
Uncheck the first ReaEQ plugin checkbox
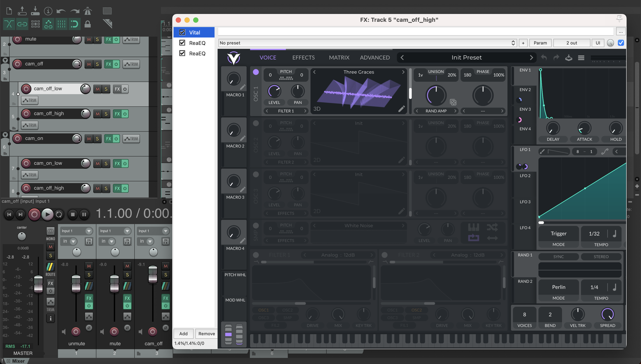pyautogui.click(x=182, y=43)
